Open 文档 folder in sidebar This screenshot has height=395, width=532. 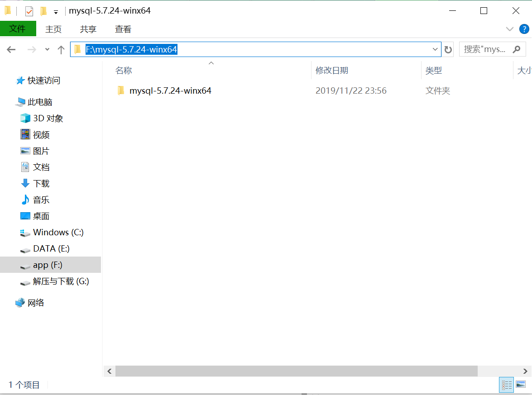click(x=41, y=167)
